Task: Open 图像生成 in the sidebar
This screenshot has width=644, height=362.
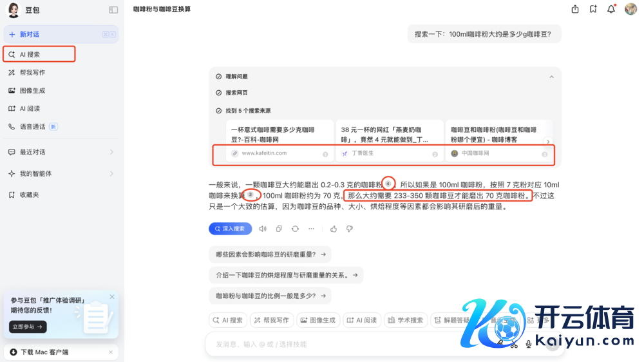Action: click(32, 90)
